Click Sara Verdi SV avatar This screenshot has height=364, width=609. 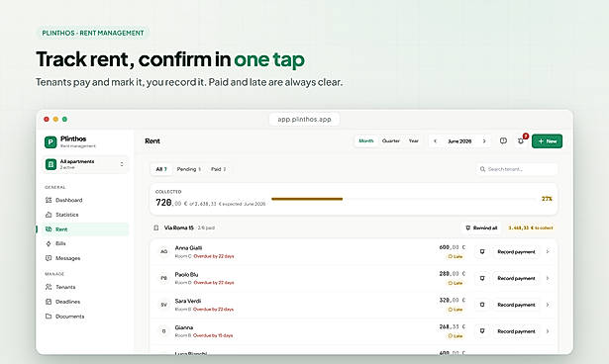[164, 305]
